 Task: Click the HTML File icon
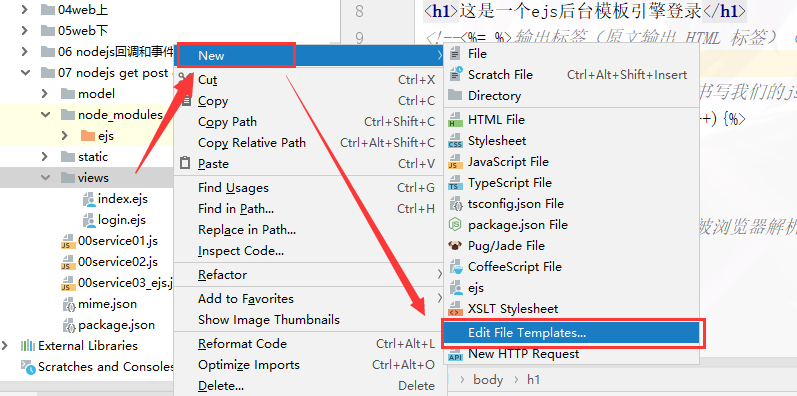(455, 120)
